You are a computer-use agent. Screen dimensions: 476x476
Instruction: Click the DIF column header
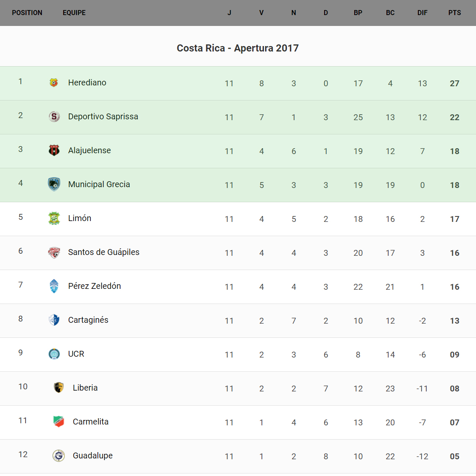(422, 13)
